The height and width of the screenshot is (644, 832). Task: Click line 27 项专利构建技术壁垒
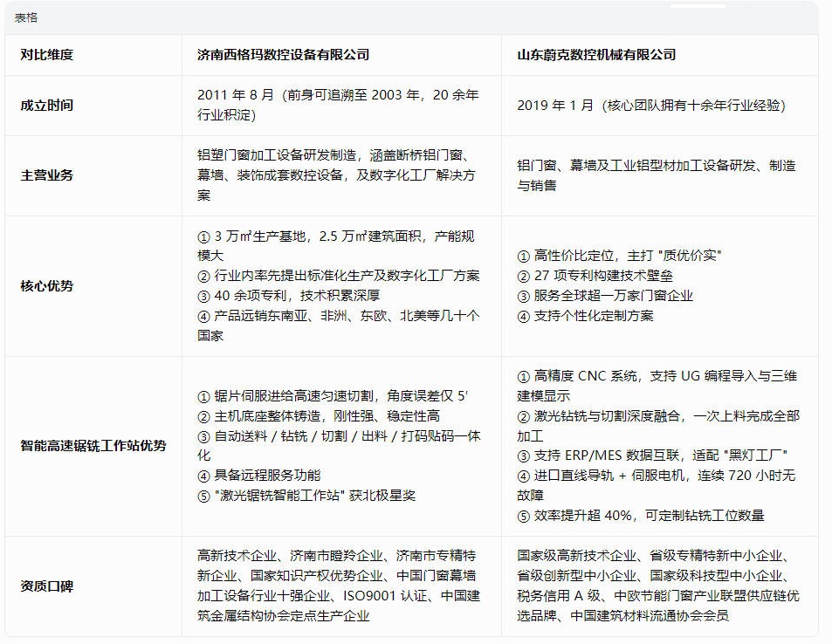[x=595, y=276]
